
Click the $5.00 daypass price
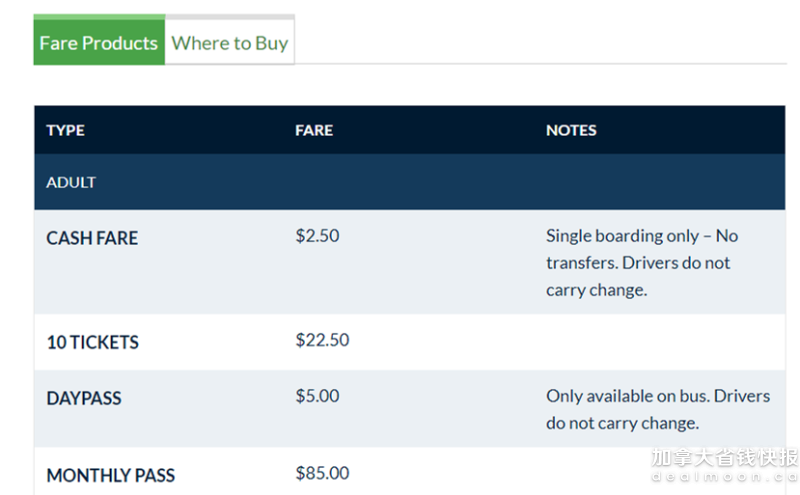[317, 396]
